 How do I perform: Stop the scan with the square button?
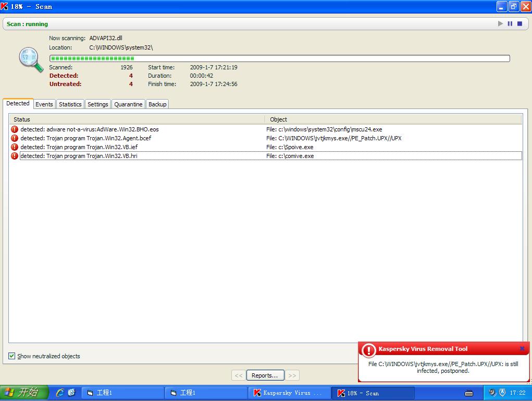tap(519, 23)
